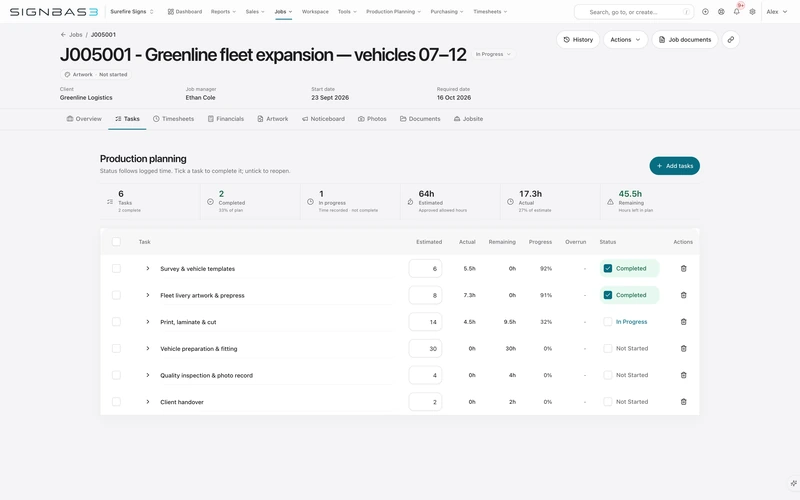Open the Timesheets job tab

tap(173, 119)
